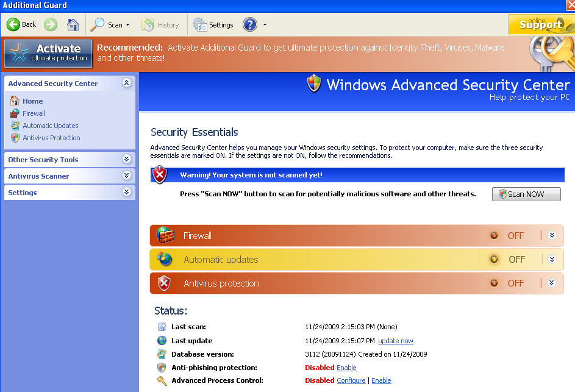Click the Automatic updates globe icon
The height and width of the screenshot is (392, 575).
[x=165, y=259]
